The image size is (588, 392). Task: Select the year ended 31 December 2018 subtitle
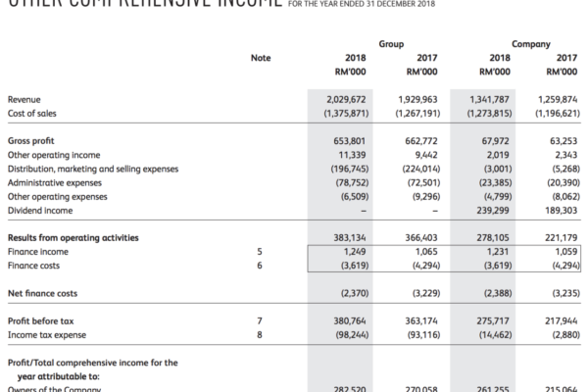point(362,5)
